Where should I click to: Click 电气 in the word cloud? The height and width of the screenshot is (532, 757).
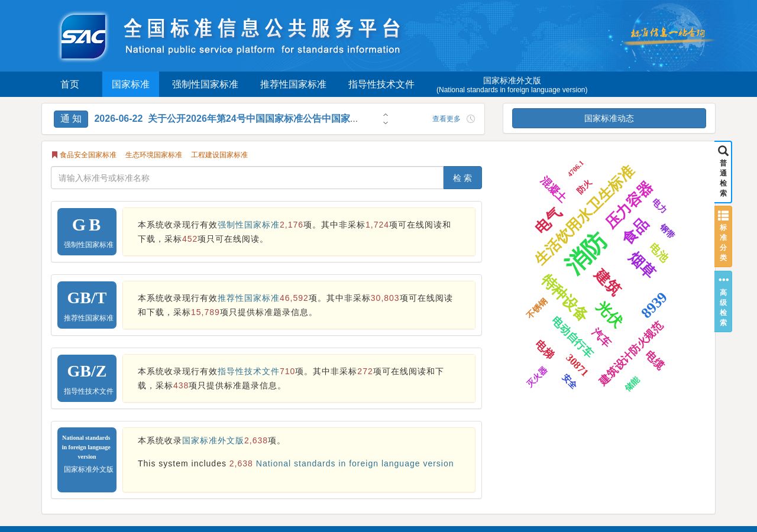549,220
